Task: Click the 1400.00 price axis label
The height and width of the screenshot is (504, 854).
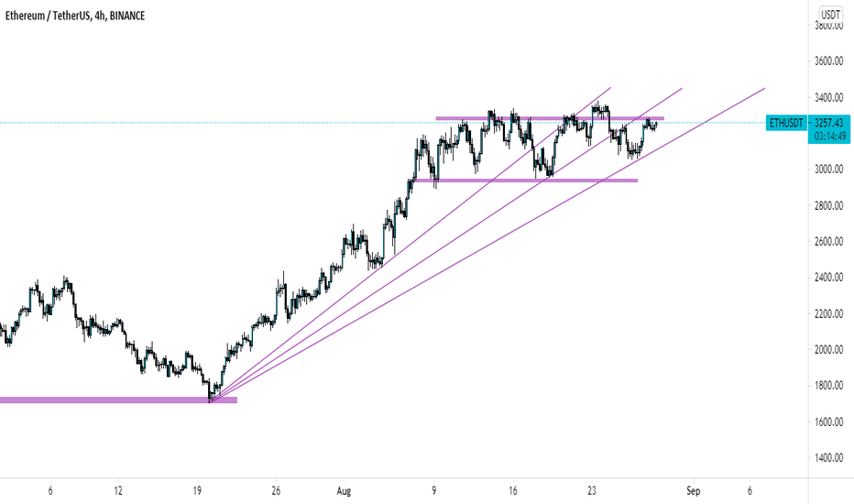Action: 828,457
